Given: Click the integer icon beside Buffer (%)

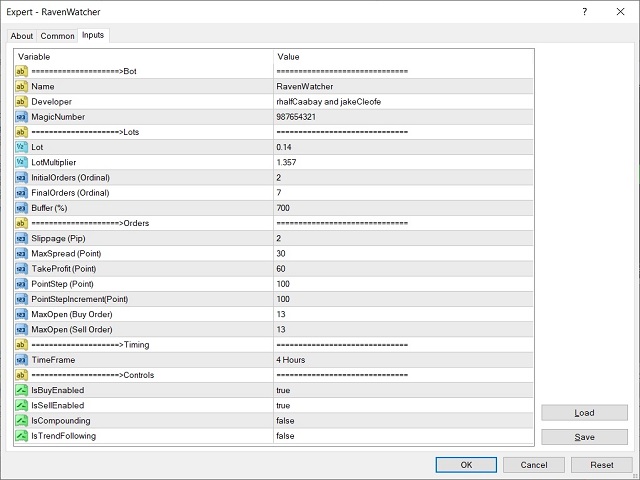Looking at the screenshot, I should [21, 208].
